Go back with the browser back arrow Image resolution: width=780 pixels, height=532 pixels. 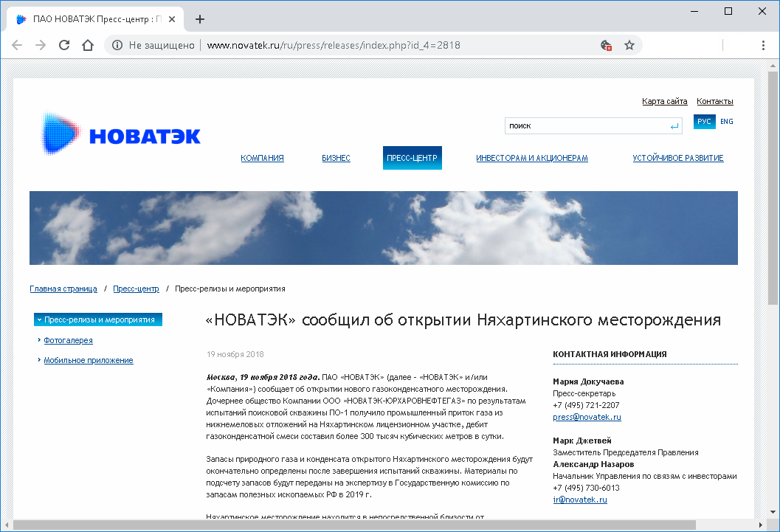pos(17,45)
